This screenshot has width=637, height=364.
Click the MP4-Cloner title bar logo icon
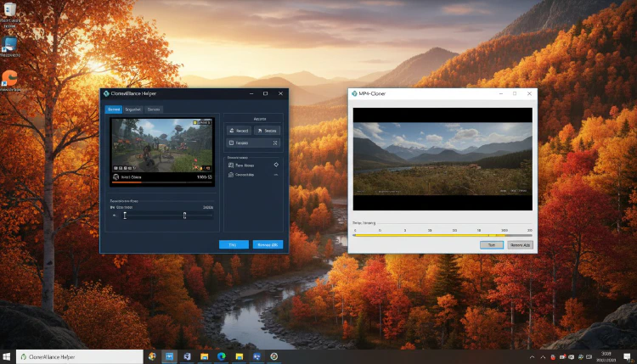[354, 93]
